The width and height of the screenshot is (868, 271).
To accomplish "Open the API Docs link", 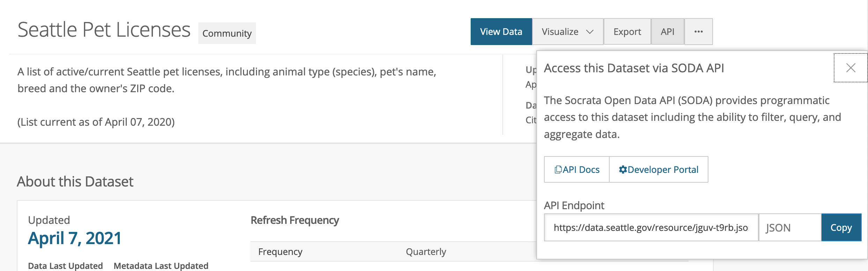I will click(581, 170).
